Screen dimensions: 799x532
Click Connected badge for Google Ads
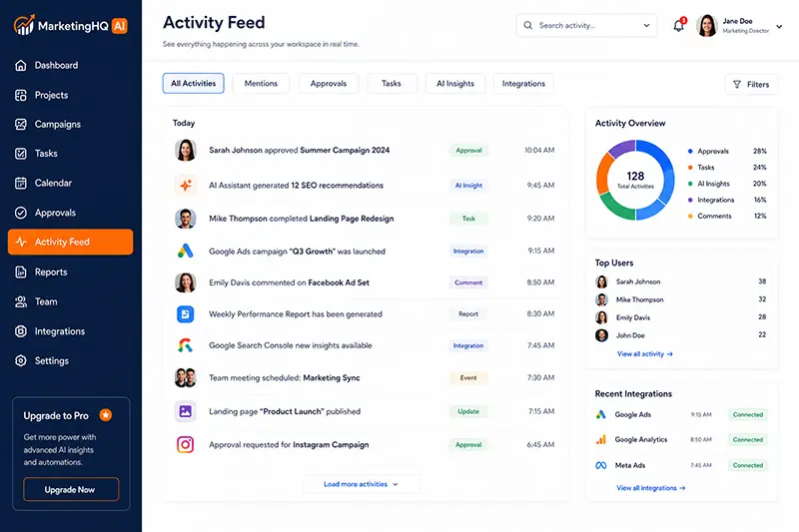click(x=747, y=414)
